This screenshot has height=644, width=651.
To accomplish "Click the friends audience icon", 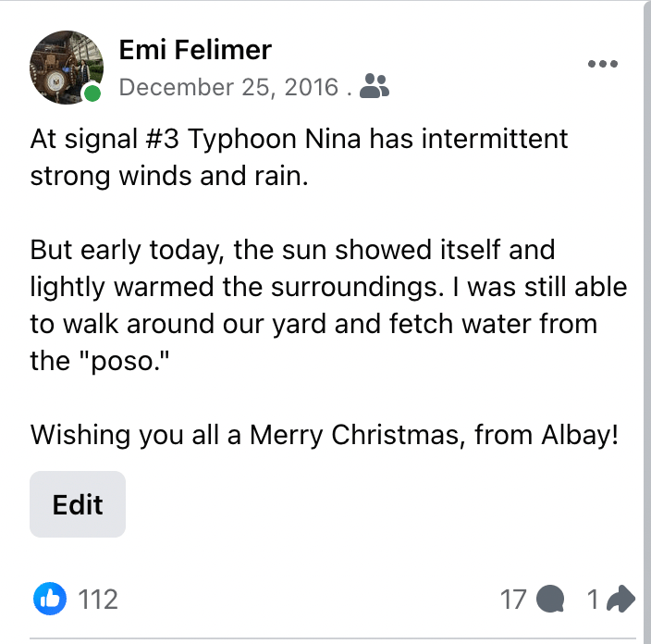I will (375, 87).
